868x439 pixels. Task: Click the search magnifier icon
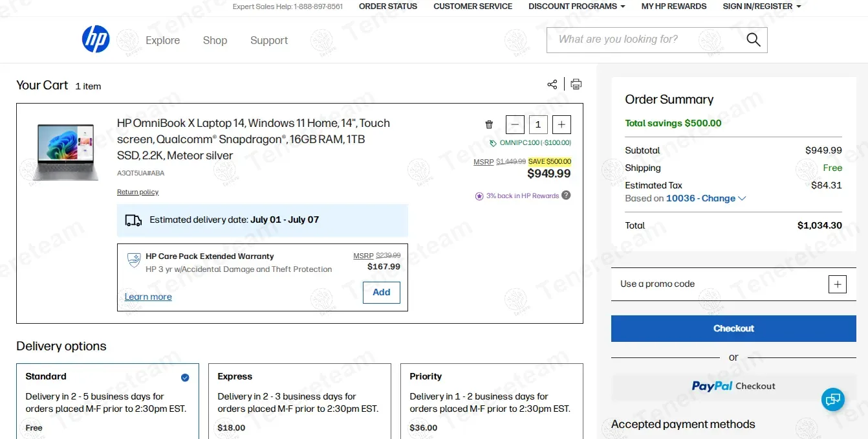pos(753,40)
